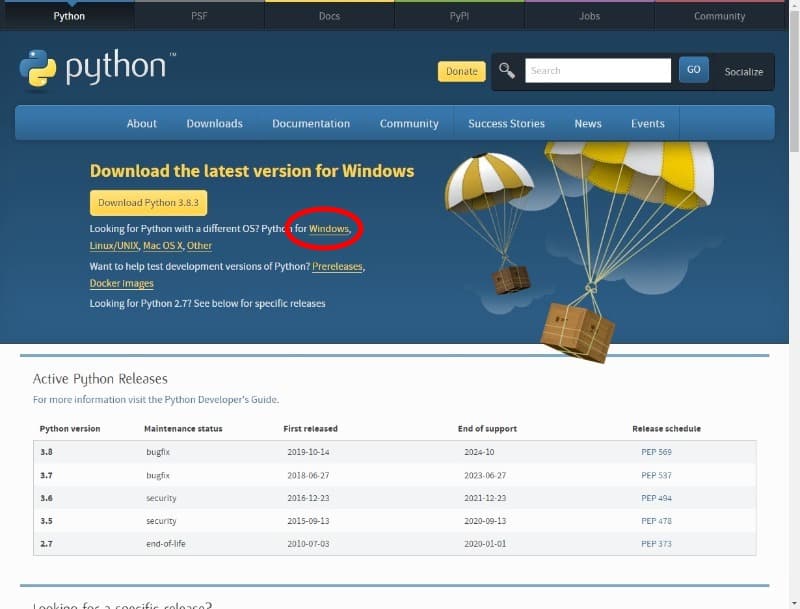This screenshot has height=609, width=800.
Task: Click the magnifying glass search icon
Action: 507,70
